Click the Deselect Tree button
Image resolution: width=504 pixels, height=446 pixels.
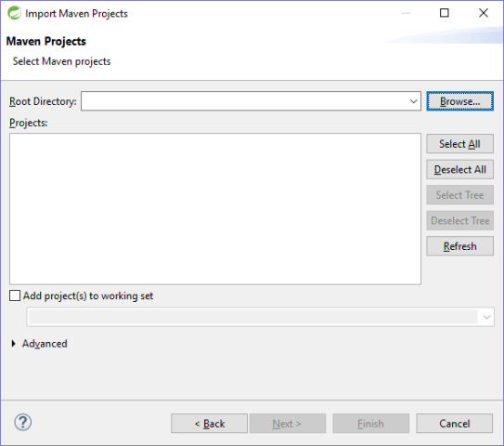[459, 221]
